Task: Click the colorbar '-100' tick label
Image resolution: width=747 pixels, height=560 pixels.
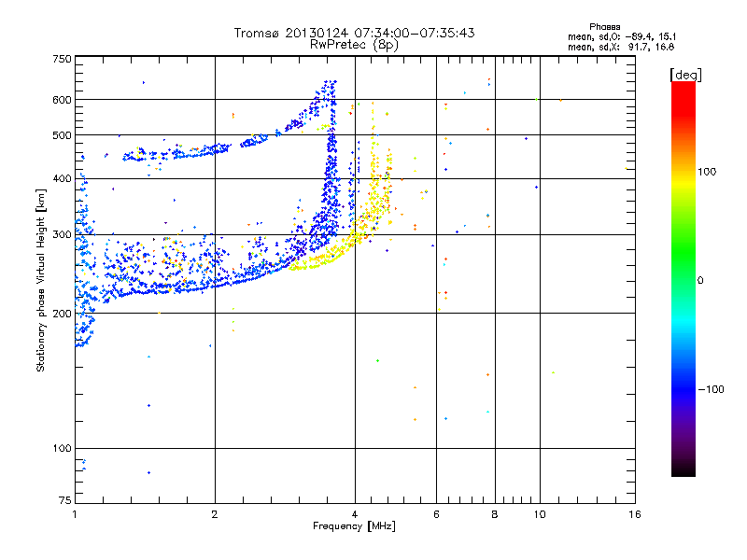Action: [x=712, y=389]
